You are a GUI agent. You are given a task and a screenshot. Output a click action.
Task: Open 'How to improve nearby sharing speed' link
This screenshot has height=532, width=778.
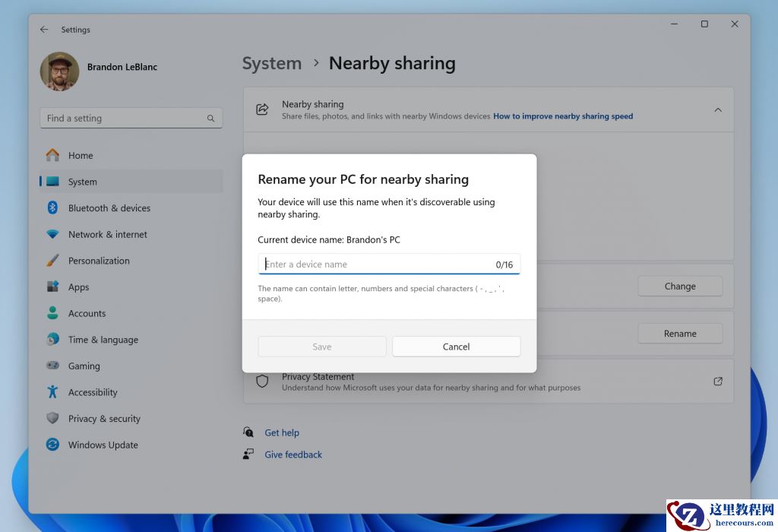562,116
